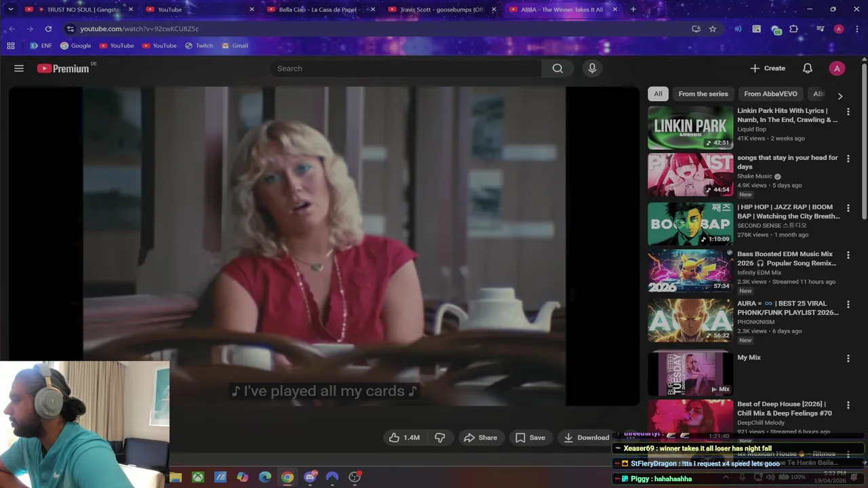Close the 'Bella Ciao' tab

tap(373, 9)
